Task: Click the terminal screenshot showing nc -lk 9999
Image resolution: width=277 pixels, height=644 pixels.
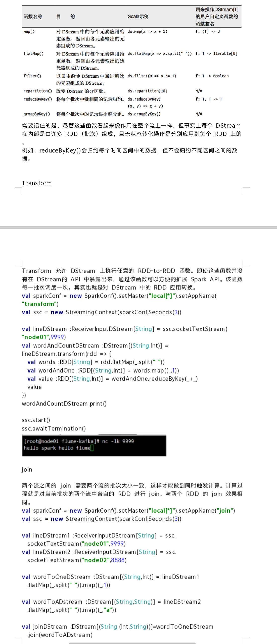Action: (94, 445)
